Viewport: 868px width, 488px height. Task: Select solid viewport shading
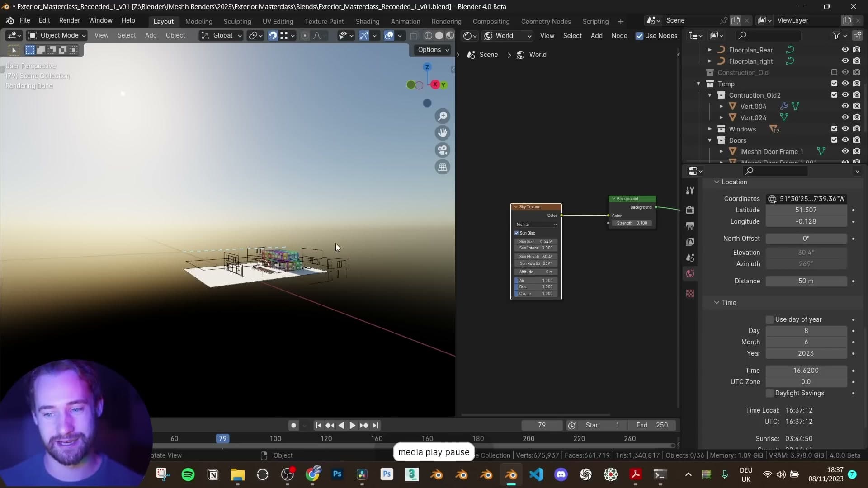pyautogui.click(x=439, y=35)
